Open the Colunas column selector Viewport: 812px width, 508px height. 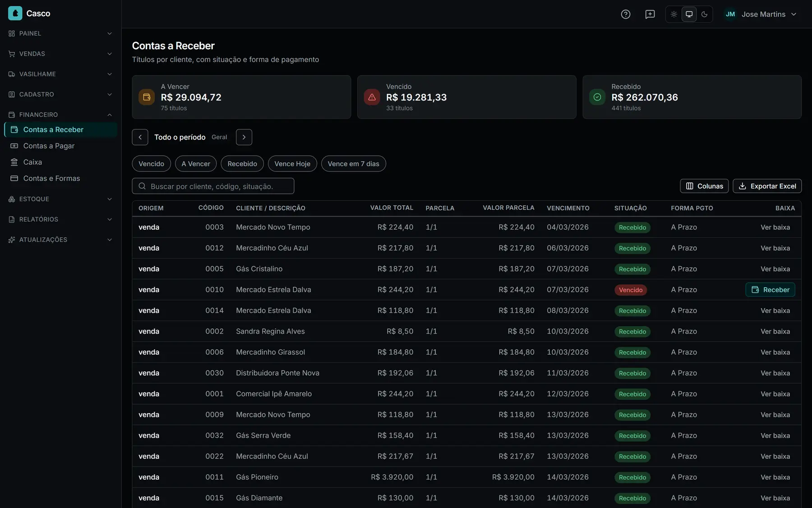tap(704, 186)
